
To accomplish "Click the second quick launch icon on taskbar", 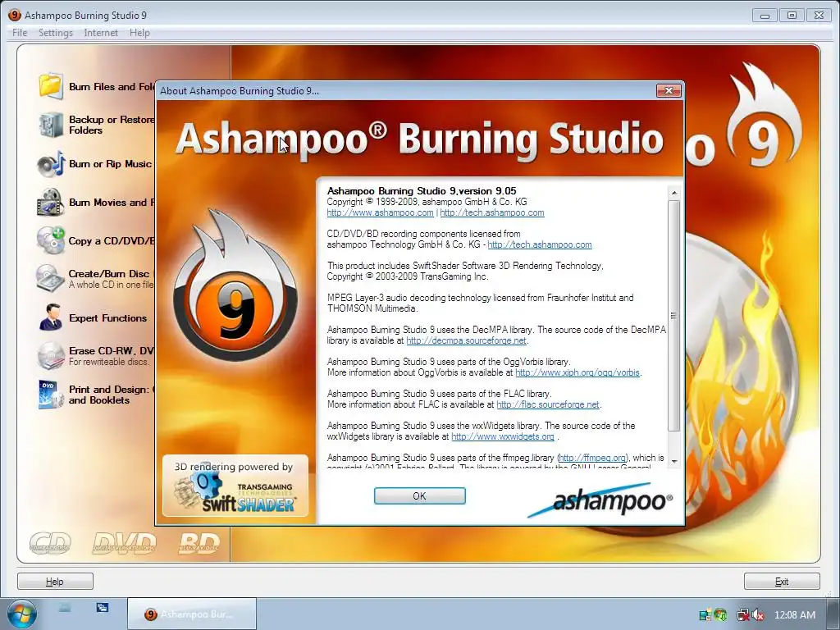I will coord(103,608).
